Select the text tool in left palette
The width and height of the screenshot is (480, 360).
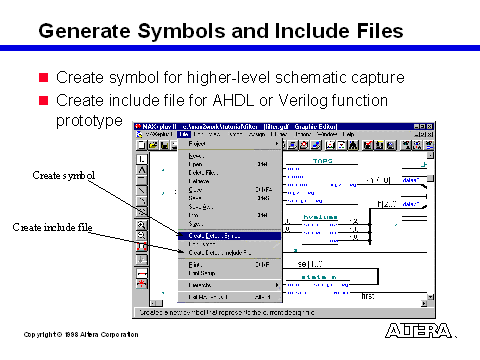[x=142, y=170]
